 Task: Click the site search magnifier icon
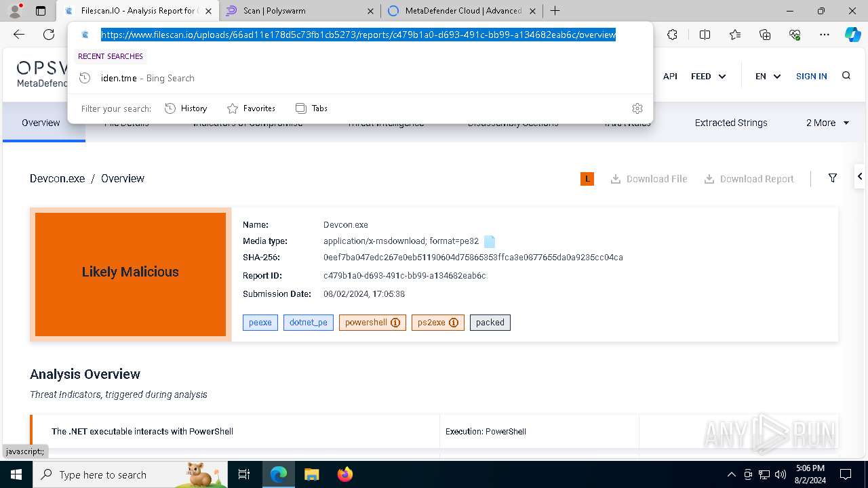tap(846, 76)
